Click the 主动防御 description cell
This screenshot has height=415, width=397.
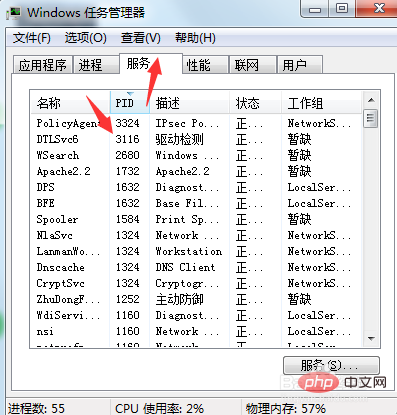pyautogui.click(x=179, y=299)
